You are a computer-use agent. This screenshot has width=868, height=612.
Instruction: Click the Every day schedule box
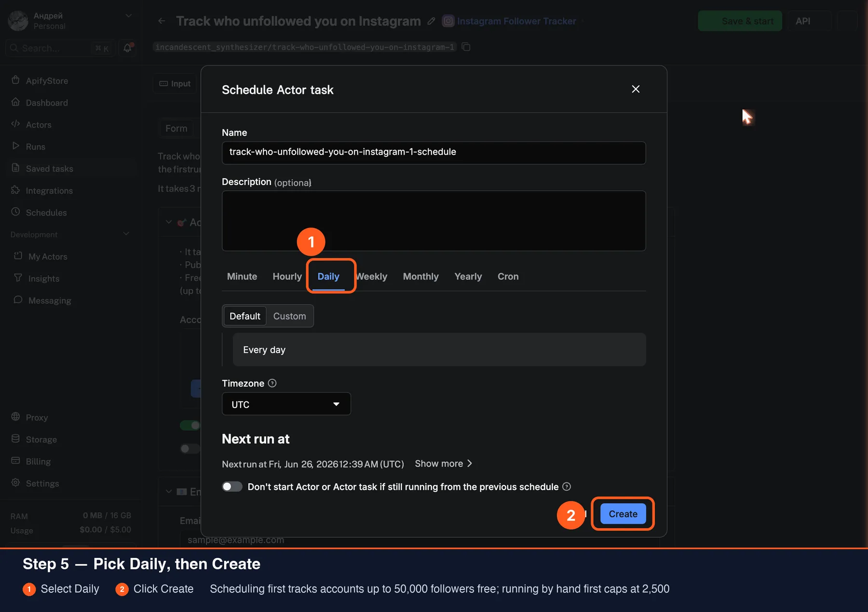[439, 350]
